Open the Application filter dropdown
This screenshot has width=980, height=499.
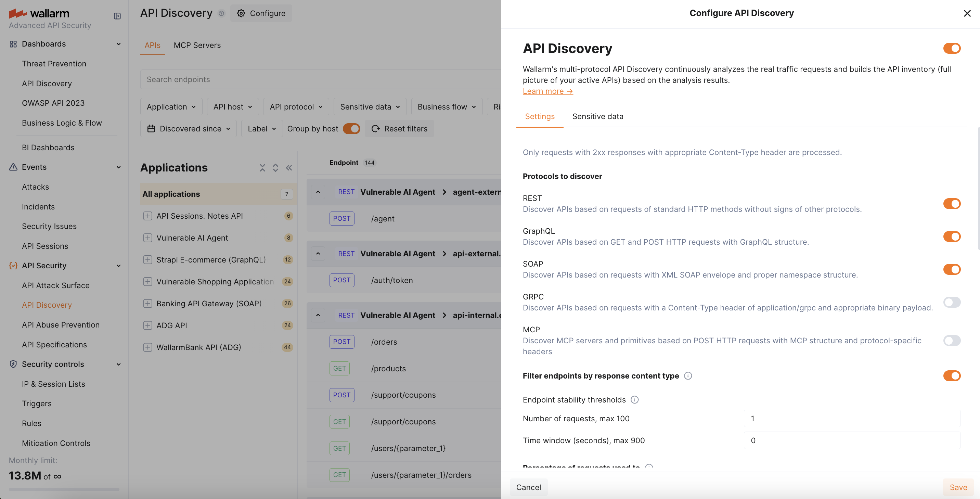(x=171, y=106)
